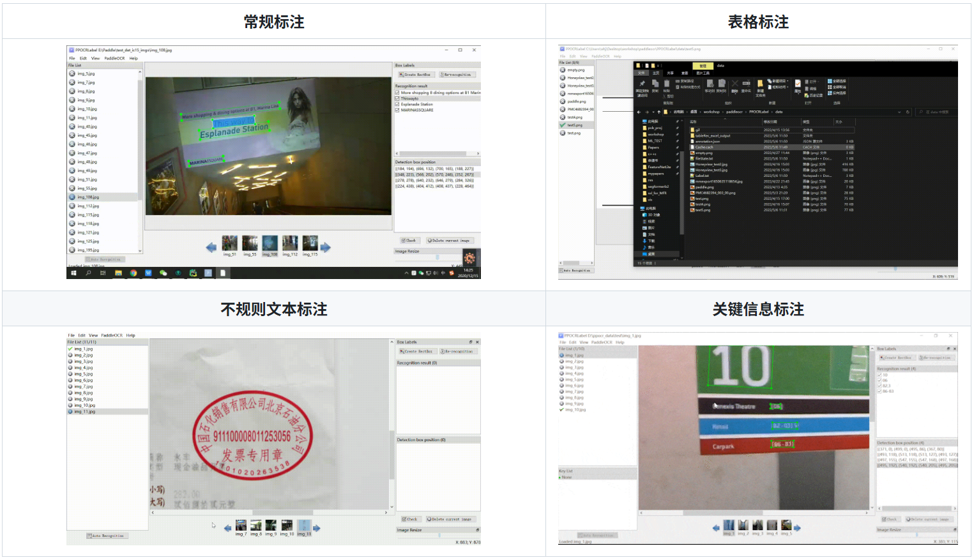Click previous-image arrow in 关键信息标注 window
The height and width of the screenshot is (560, 974).
(x=717, y=527)
